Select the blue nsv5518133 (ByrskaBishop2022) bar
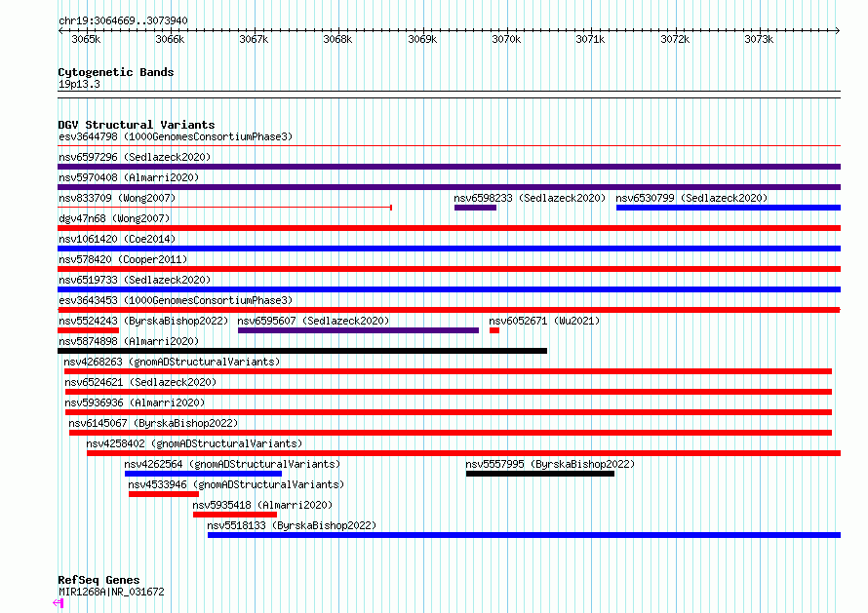 coord(525,535)
